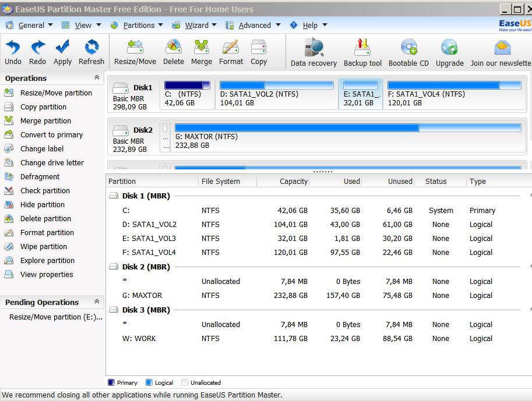Select the Change label operation

coord(34,148)
